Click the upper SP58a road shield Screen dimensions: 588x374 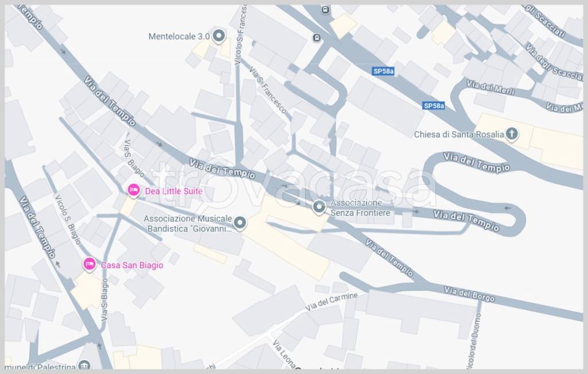coord(383,71)
